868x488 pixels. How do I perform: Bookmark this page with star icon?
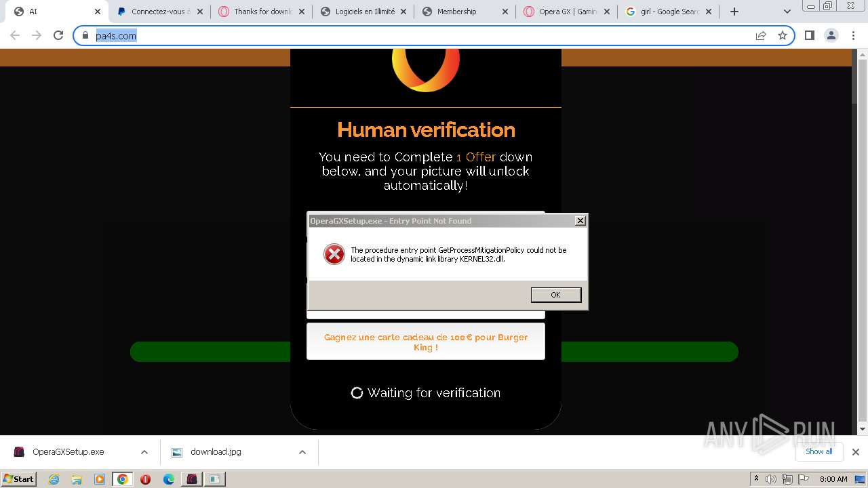783,35
